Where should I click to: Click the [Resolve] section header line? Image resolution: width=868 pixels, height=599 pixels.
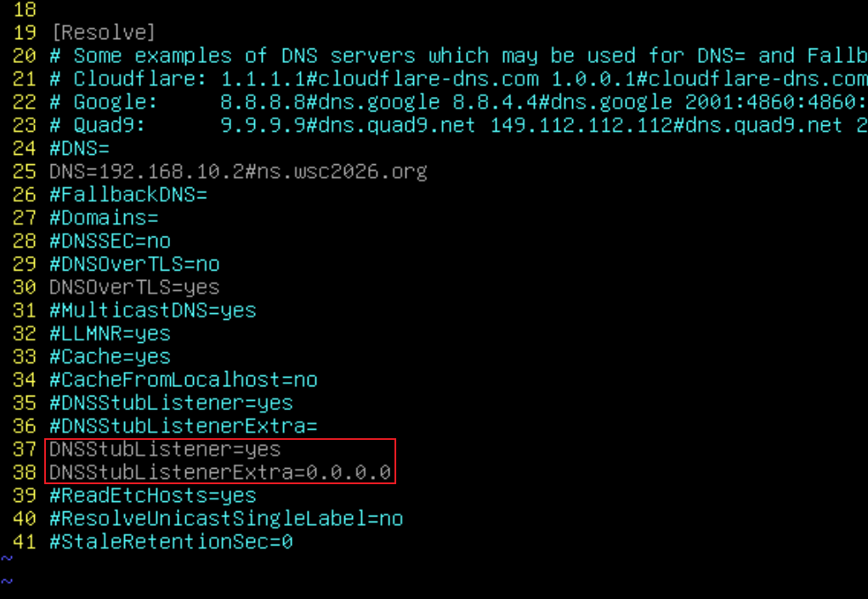[x=102, y=32]
